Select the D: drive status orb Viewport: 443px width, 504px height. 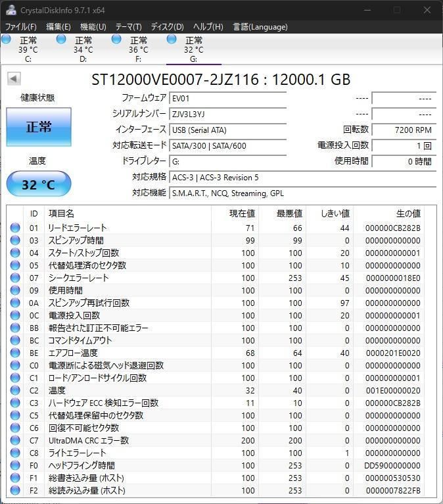[62, 40]
